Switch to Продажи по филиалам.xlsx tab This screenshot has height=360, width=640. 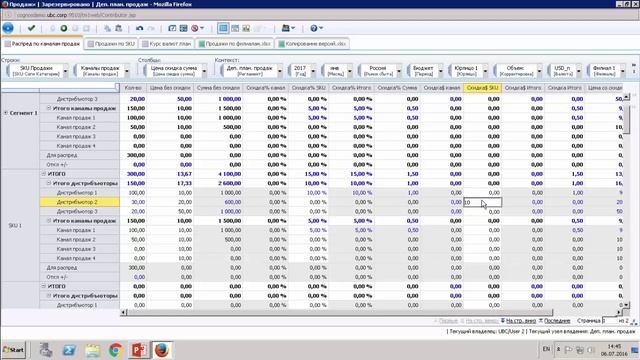[x=235, y=44]
